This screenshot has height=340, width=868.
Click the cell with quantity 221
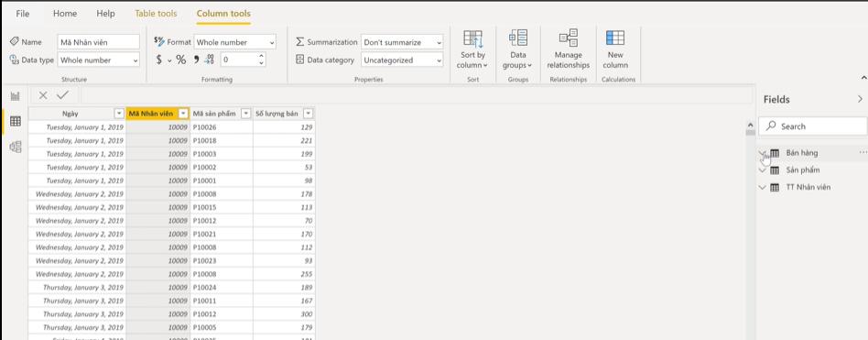[x=284, y=140]
